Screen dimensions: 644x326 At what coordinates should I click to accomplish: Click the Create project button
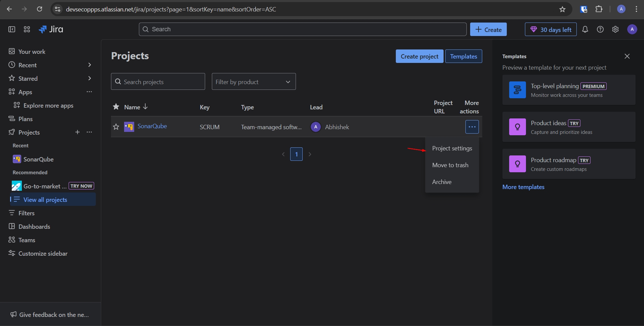coord(419,56)
